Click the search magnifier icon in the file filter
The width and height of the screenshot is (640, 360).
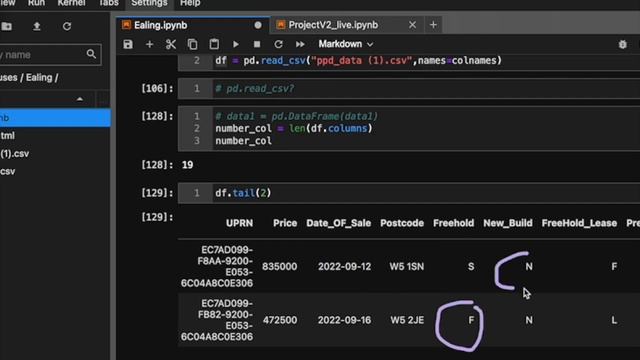tap(91, 54)
